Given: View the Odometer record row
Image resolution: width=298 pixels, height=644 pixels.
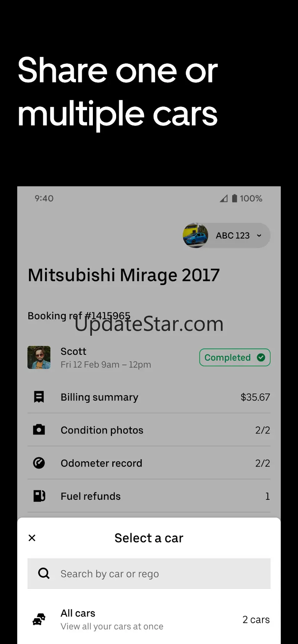Looking at the screenshot, I should coord(149,463).
